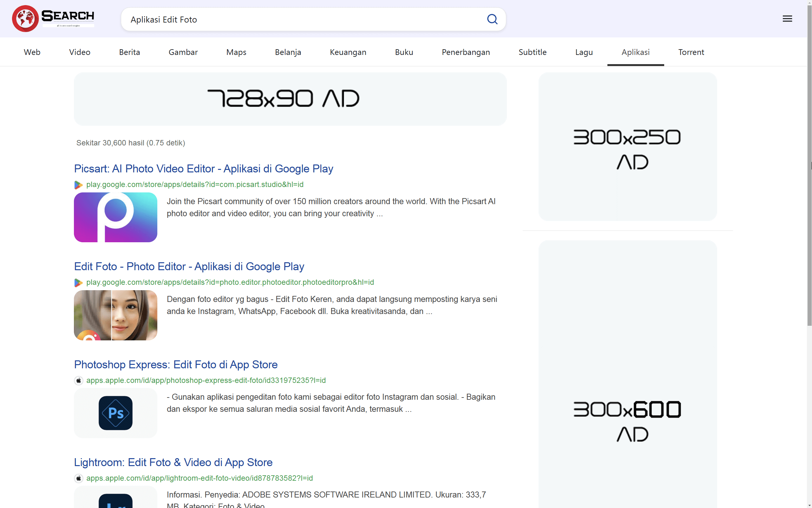Click 'Sekitar 30,600 hasil (0.75 detik)' text
Image resolution: width=812 pixels, height=508 pixels.
tap(131, 143)
